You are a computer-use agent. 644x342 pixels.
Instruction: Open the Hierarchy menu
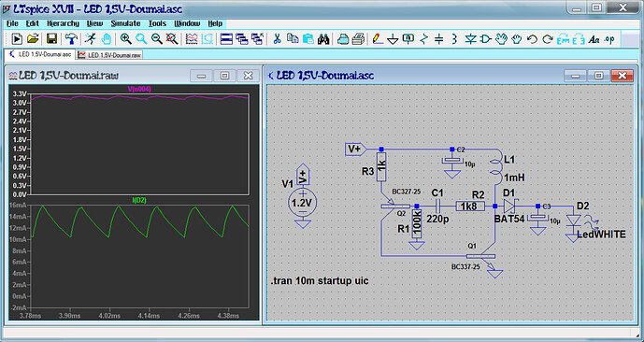tap(63, 23)
